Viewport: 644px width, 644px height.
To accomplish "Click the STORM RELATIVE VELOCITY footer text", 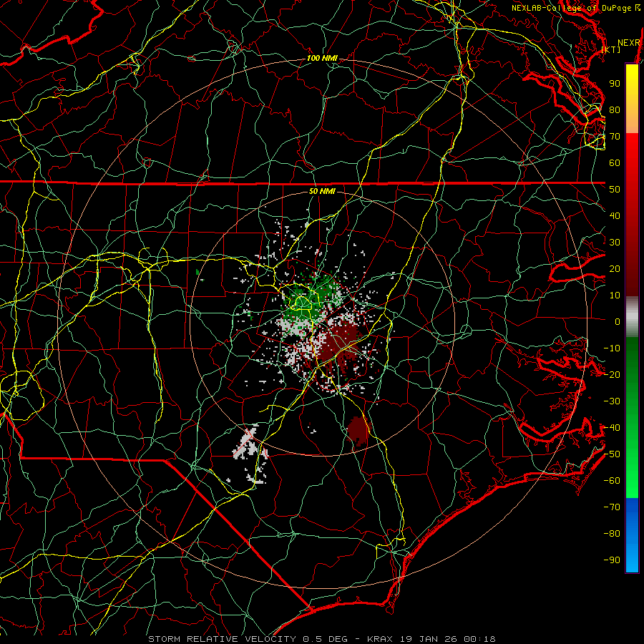I will pyautogui.click(x=224, y=639).
